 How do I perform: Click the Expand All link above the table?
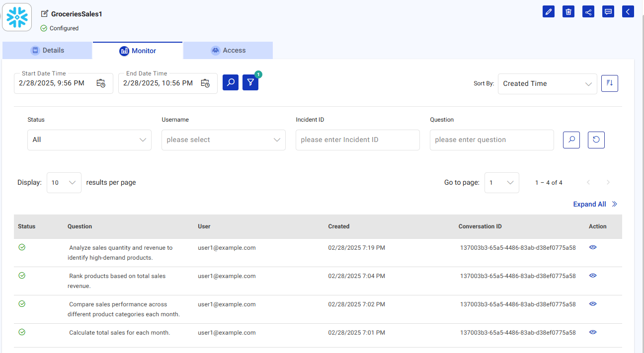589,204
